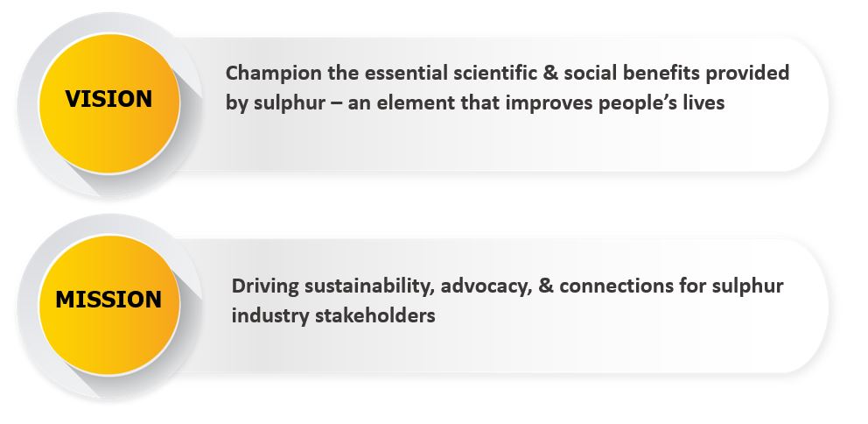Click the word 'Driving' in the mission statement
The height and width of the screenshot is (424, 868).
tap(265, 287)
